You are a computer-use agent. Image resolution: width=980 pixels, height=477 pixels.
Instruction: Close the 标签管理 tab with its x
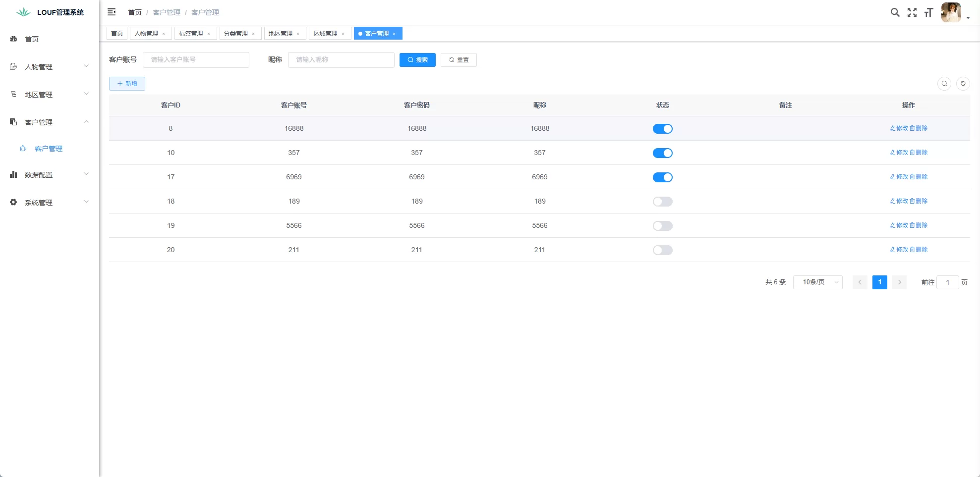pos(209,34)
